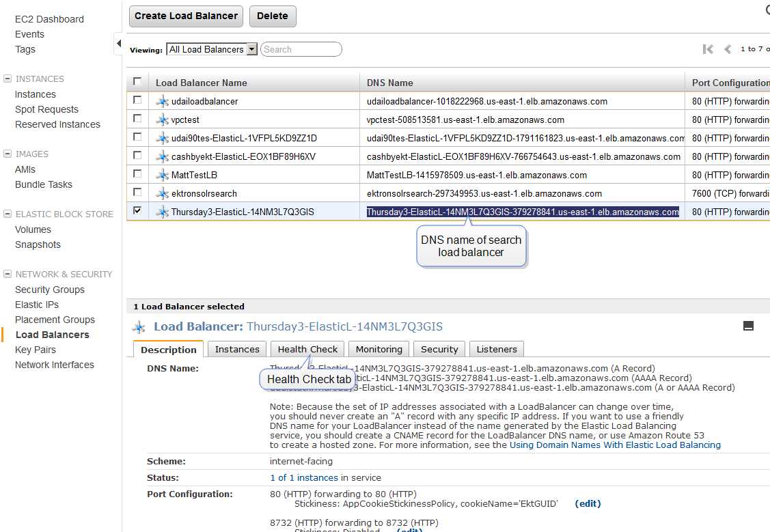
Task: Collapse the IMAGES sidebar section
Action: pyautogui.click(x=8, y=154)
